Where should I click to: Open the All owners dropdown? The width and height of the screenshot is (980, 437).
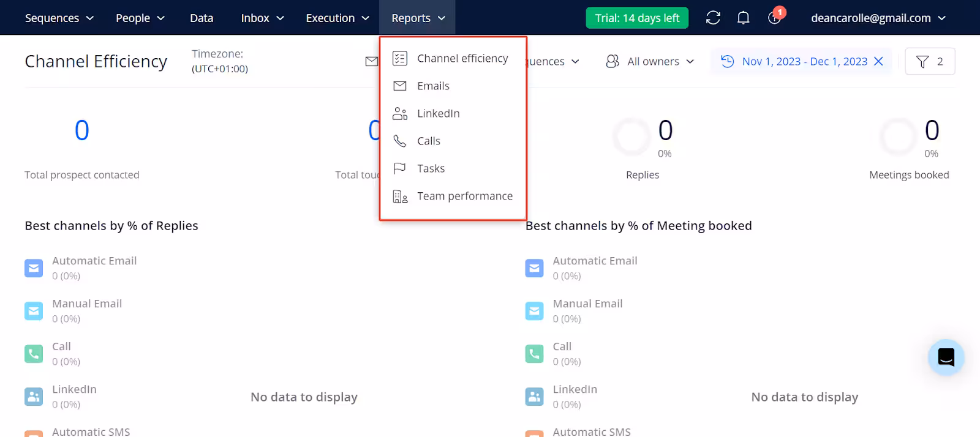[650, 61]
